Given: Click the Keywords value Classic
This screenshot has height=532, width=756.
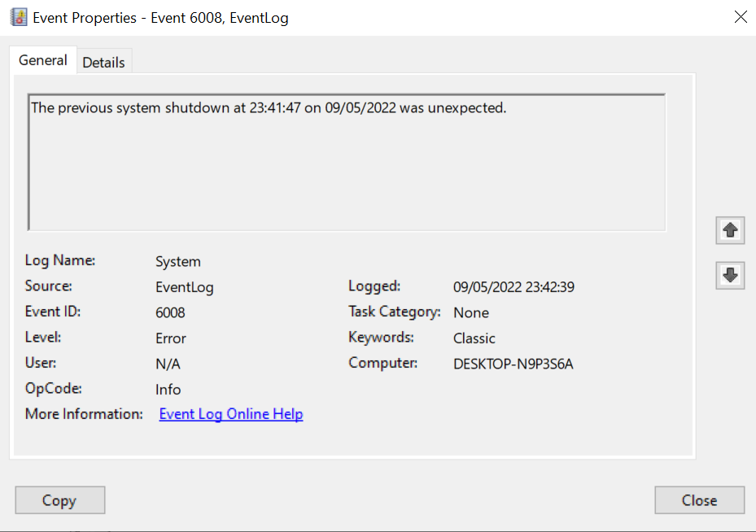Looking at the screenshot, I should coord(474,338).
